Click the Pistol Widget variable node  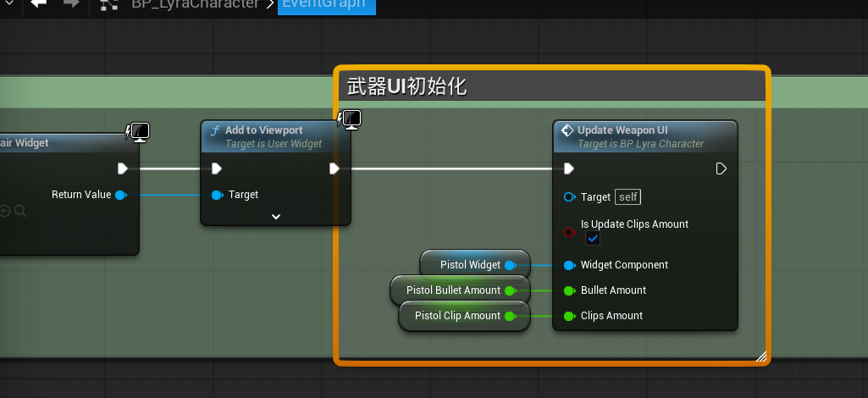pyautogui.click(x=475, y=265)
